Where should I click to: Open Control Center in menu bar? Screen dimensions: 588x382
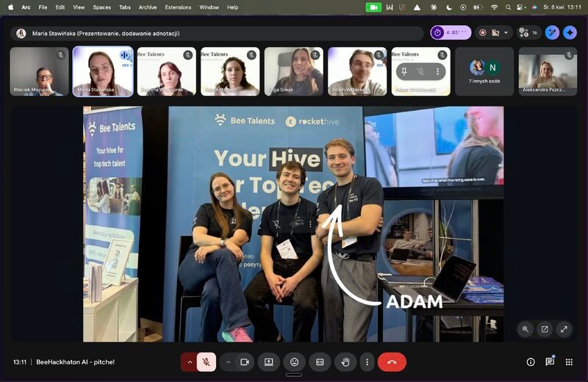coord(520,7)
